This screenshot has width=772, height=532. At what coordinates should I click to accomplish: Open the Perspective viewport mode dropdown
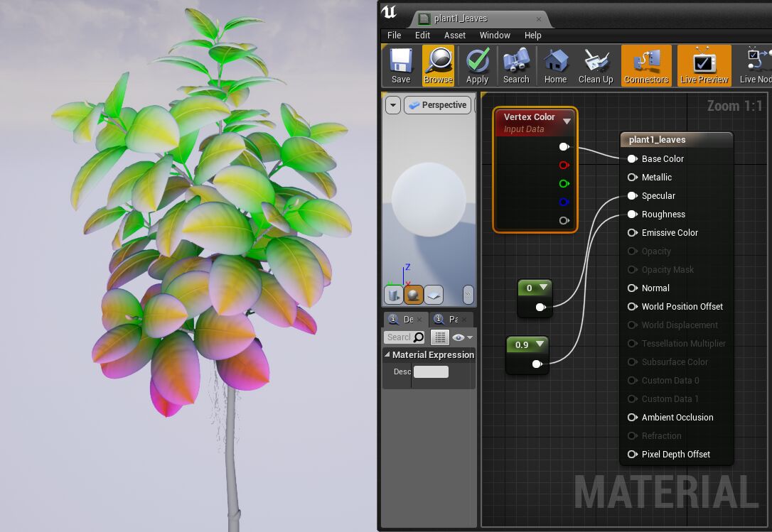tap(437, 104)
